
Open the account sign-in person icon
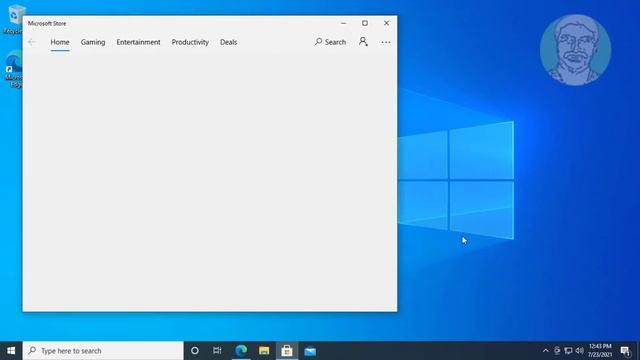click(363, 42)
